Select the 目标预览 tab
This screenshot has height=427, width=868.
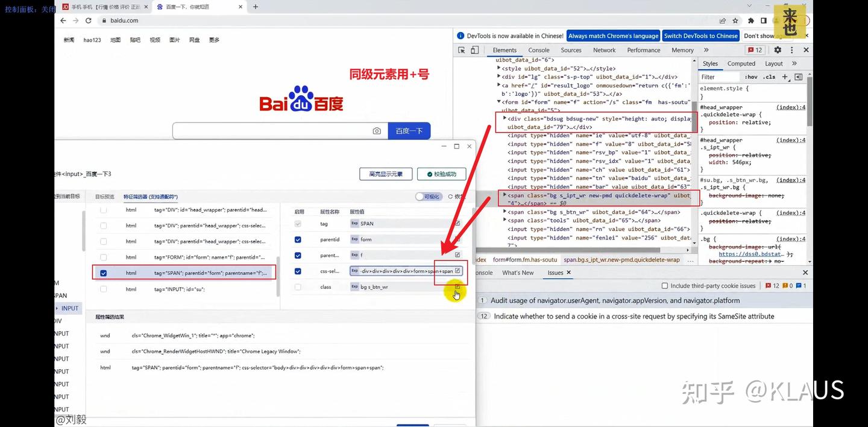click(x=104, y=197)
